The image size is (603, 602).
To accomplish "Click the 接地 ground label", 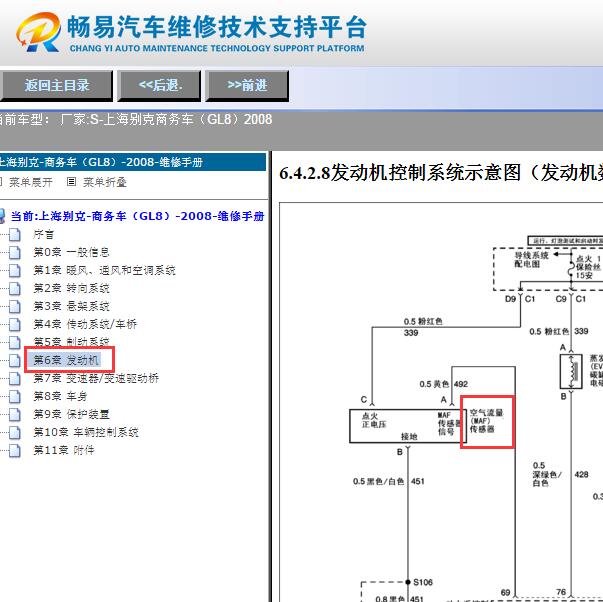I will coord(409,436).
